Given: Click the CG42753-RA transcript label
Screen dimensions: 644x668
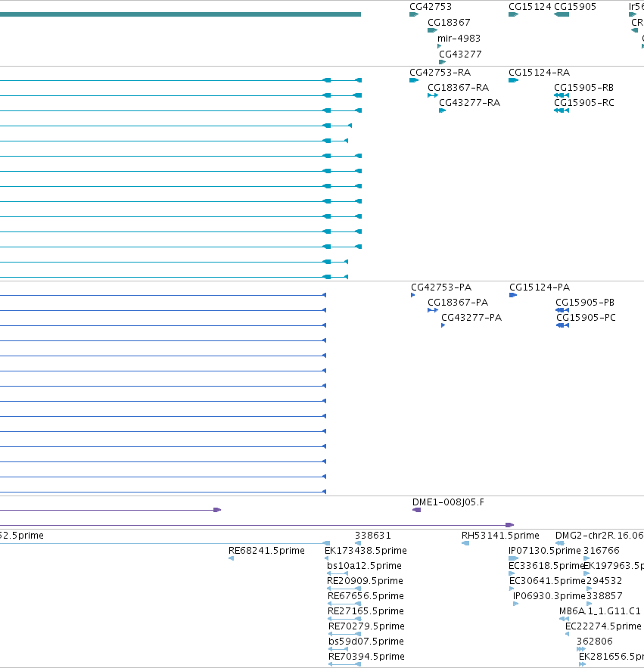Looking at the screenshot, I should [440, 73].
